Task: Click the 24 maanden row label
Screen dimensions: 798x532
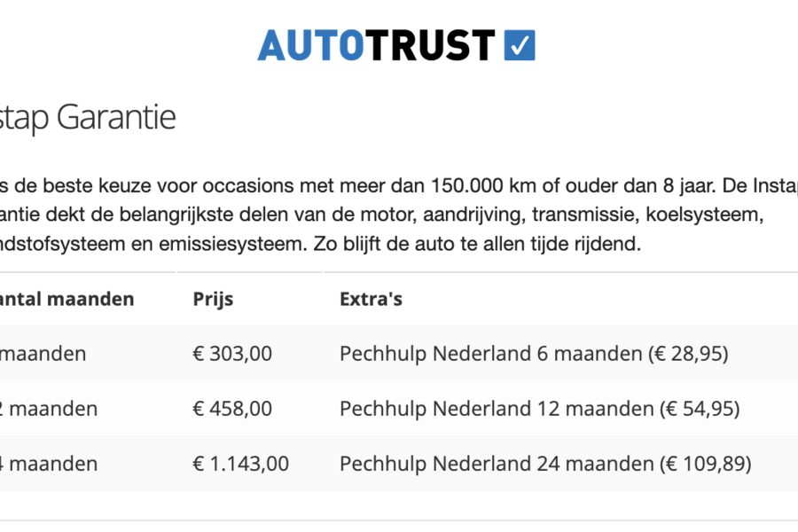Action: click(49, 463)
